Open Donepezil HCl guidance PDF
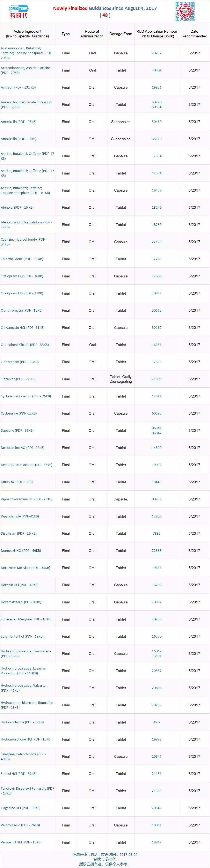Screen dimensions: 210x868 tap(21, 551)
